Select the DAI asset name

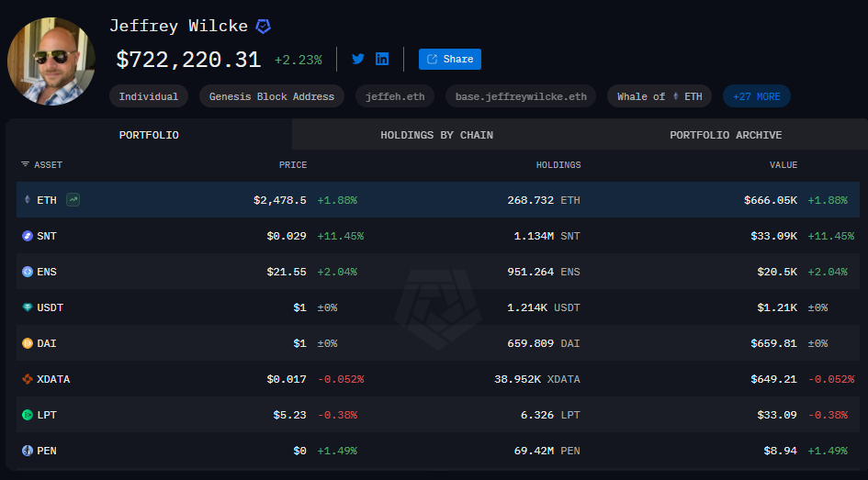[x=47, y=343]
